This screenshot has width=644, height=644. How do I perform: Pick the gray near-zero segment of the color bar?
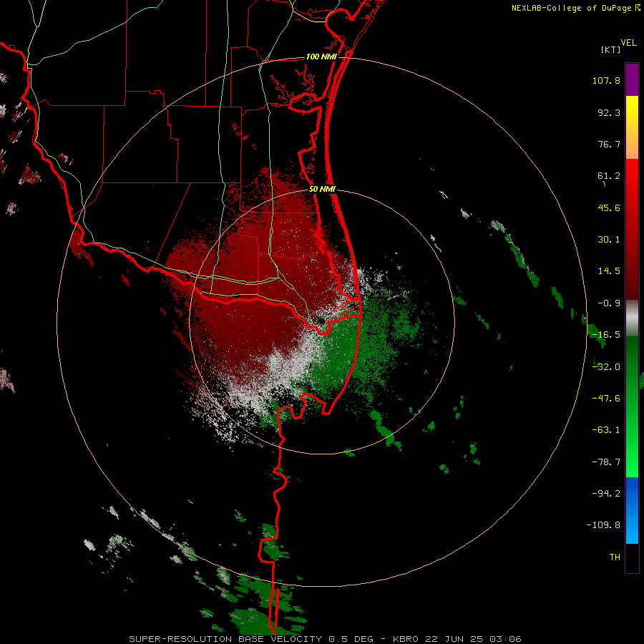(x=632, y=318)
